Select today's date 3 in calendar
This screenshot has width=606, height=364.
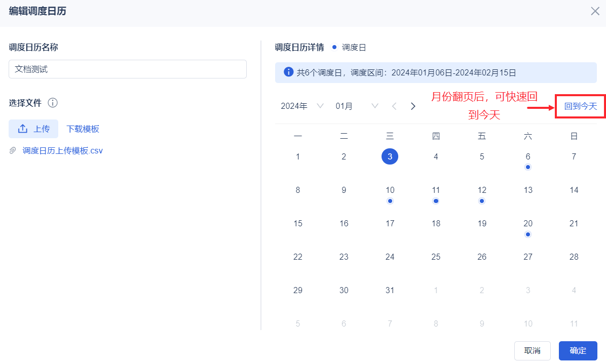[390, 157]
